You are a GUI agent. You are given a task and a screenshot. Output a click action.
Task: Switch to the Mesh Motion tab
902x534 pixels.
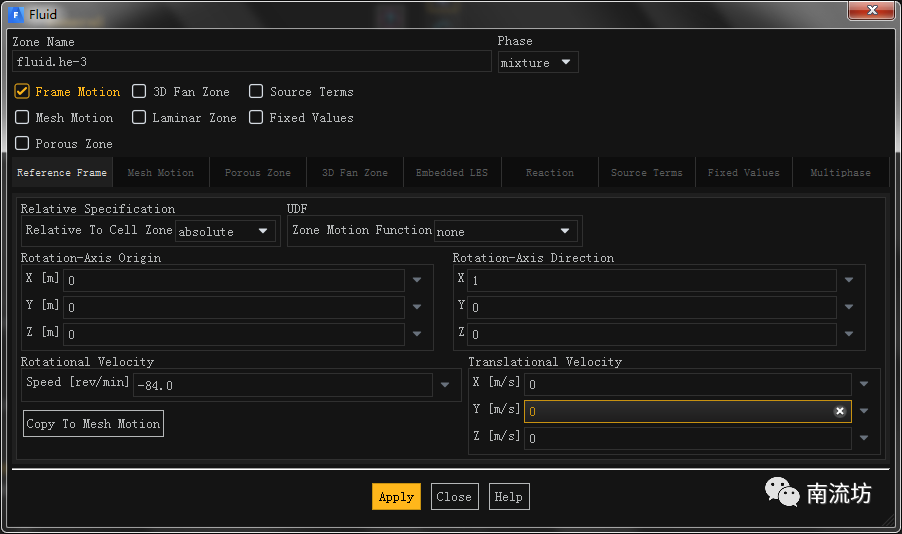161,173
